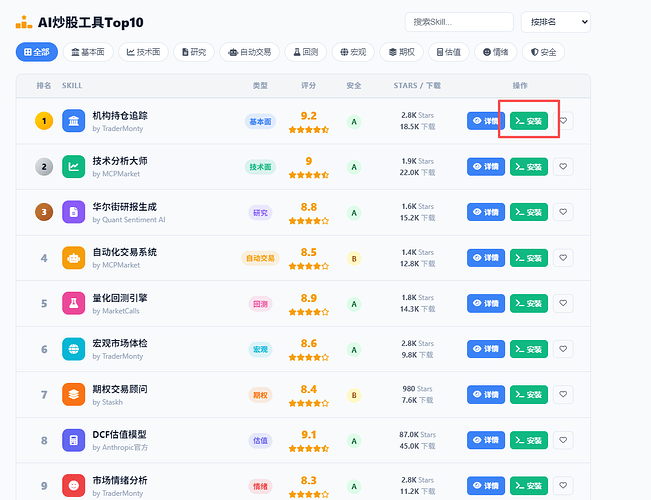The width and height of the screenshot is (651, 500).
Task: Favorite 宏观市场体检 with the heart icon
Action: click(x=563, y=349)
